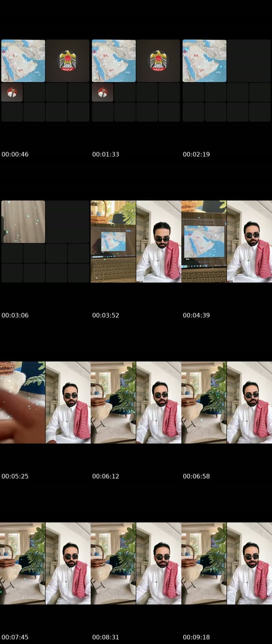Click the eagle emblem in the 00:01:33 frame

click(158, 60)
